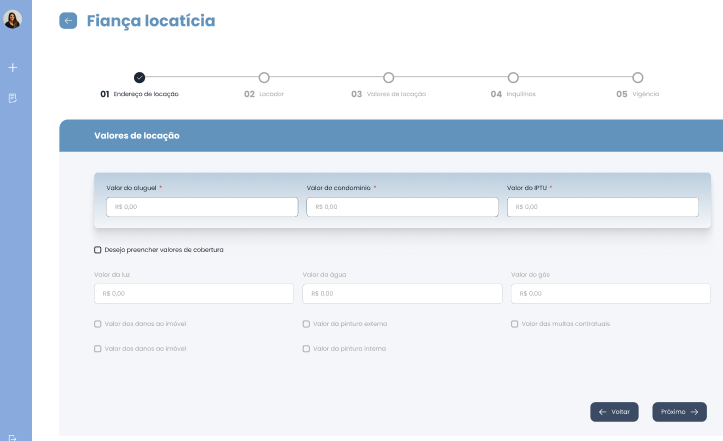Jump to step 03 Valores de locação

click(x=389, y=77)
